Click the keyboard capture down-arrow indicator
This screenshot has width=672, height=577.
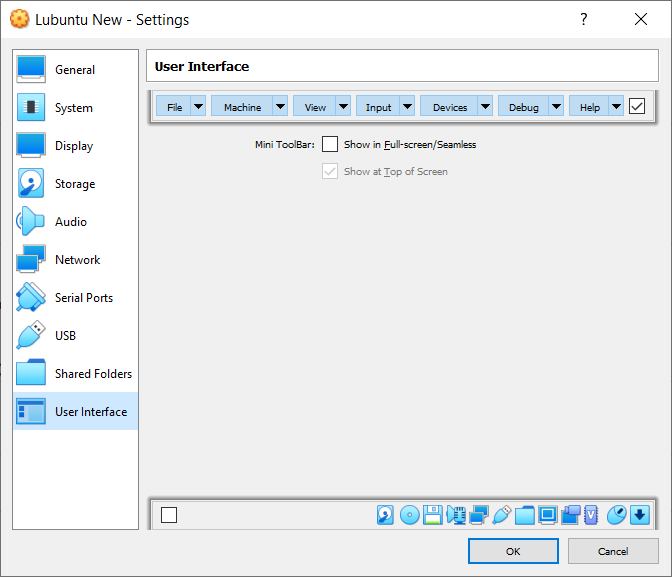[640, 515]
